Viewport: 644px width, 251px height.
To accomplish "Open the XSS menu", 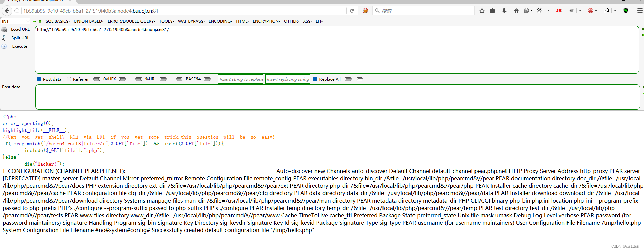I will pyautogui.click(x=307, y=21).
